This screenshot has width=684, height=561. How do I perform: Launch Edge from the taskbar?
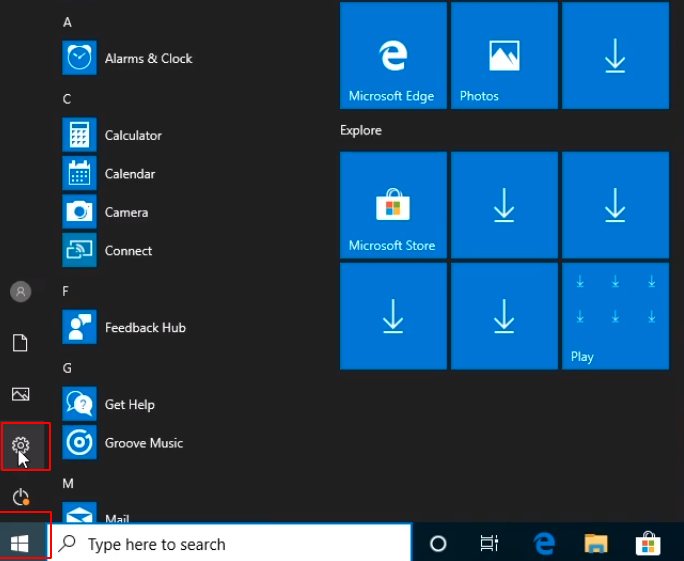pyautogui.click(x=544, y=544)
